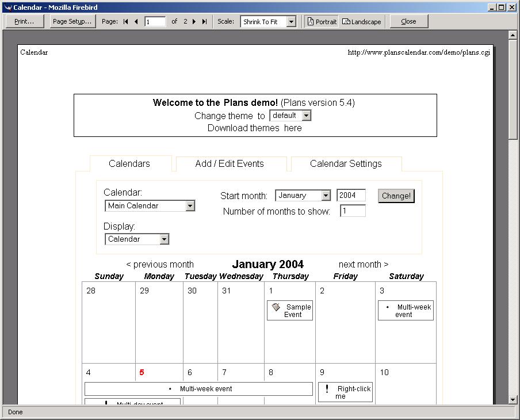520x420 pixels.
Task: Click the Done status bar text
Action: point(16,412)
